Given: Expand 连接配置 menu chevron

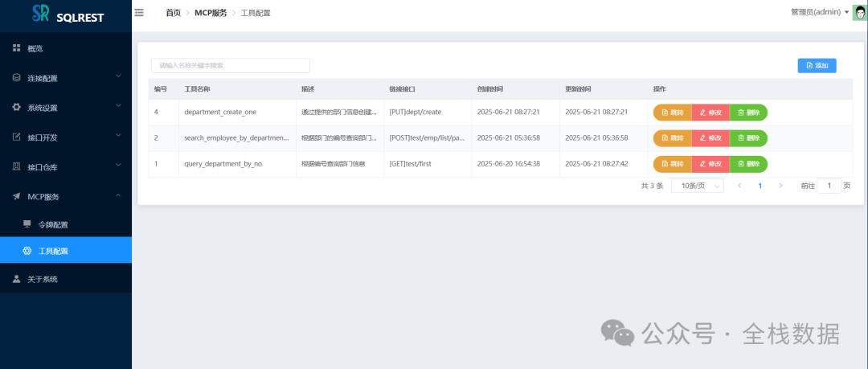Looking at the screenshot, I should tap(118, 77).
